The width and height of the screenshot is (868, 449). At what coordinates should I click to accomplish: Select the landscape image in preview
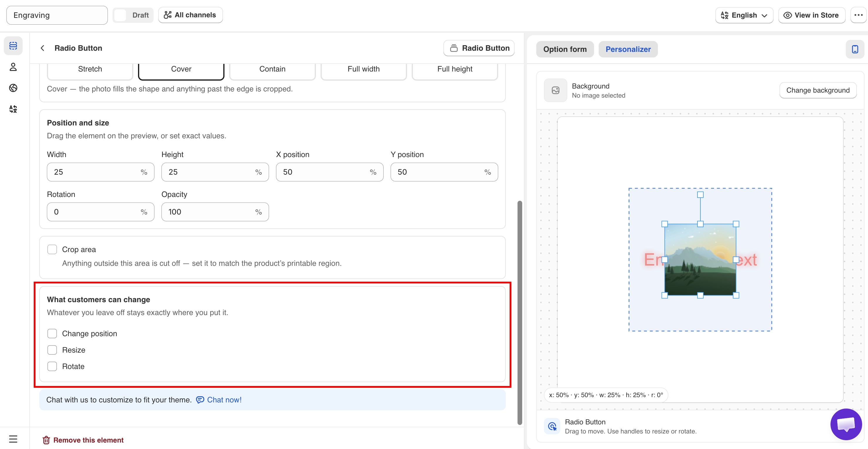pyautogui.click(x=700, y=260)
